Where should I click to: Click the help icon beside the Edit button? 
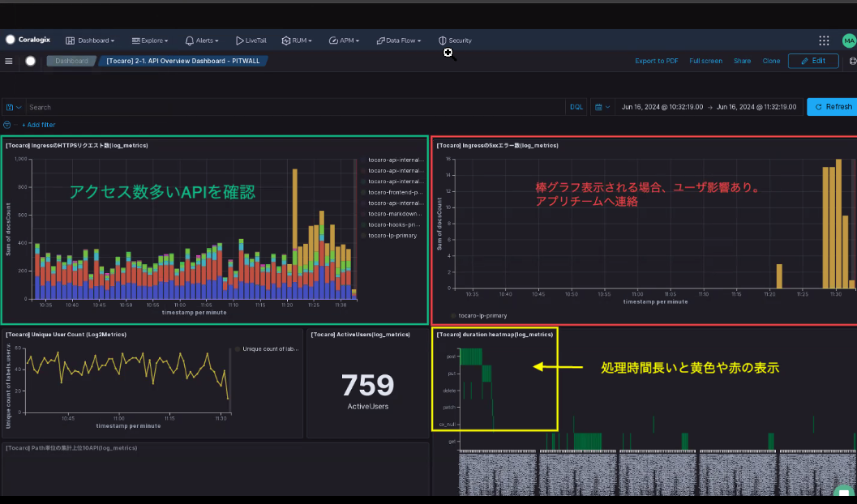pos(852,61)
